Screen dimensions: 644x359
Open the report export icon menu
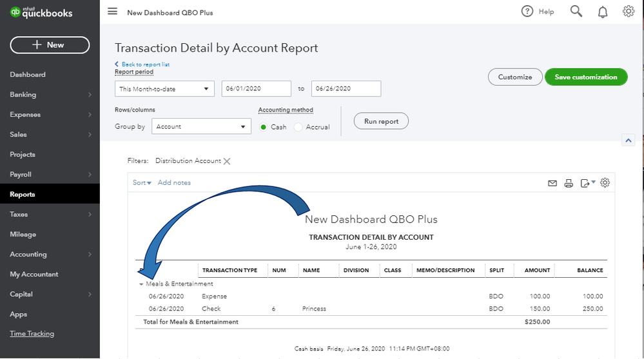click(x=587, y=183)
